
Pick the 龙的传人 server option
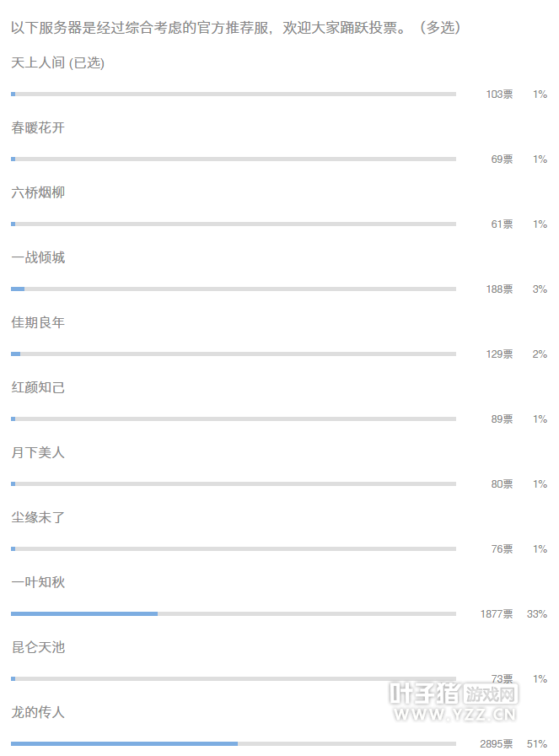(38, 713)
